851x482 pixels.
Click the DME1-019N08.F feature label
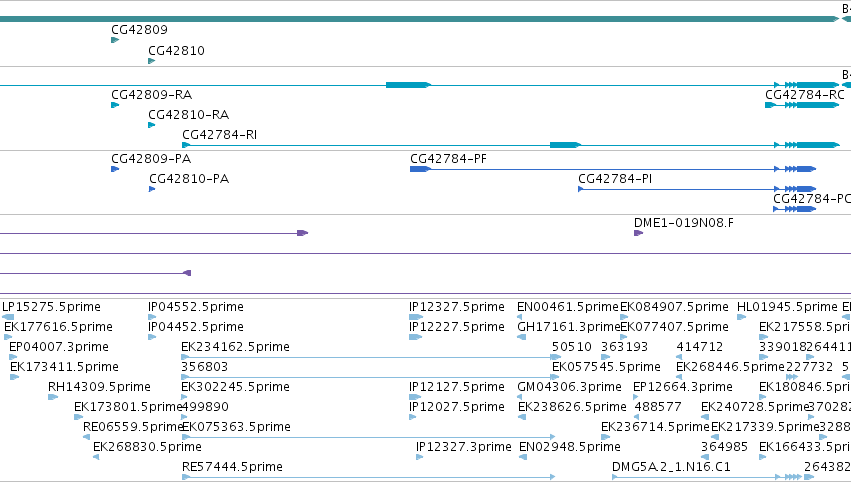coord(684,223)
